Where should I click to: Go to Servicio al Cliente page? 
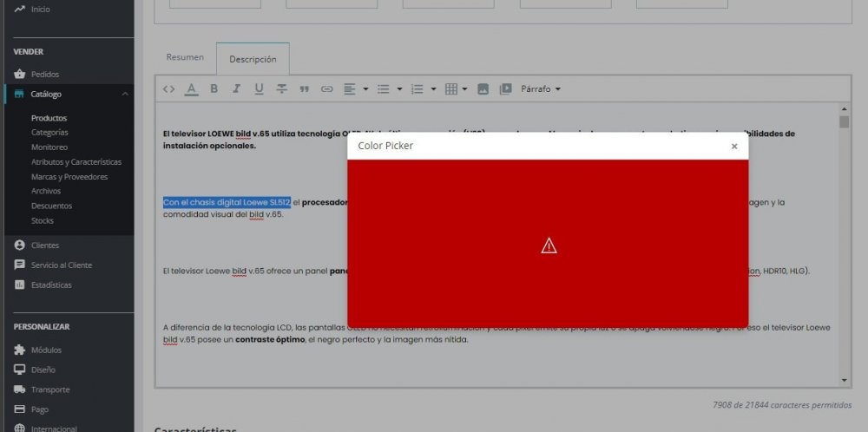click(62, 265)
